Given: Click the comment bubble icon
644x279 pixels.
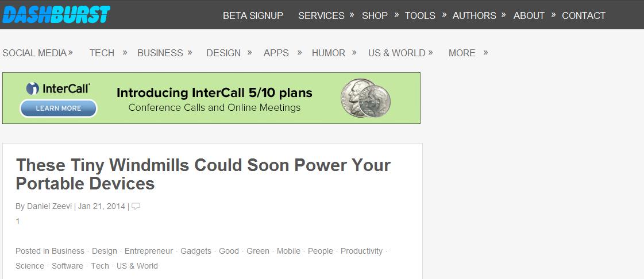Looking at the screenshot, I should [x=136, y=207].
